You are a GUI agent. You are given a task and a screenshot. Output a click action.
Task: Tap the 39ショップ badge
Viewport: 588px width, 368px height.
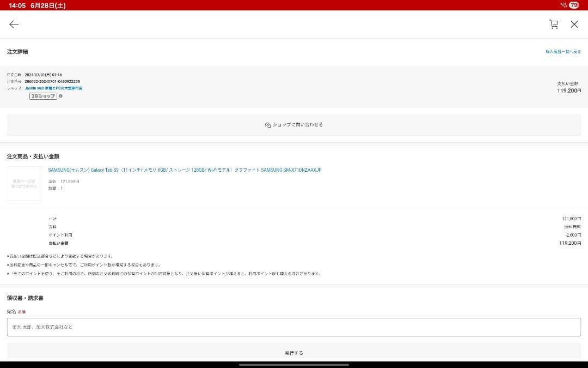click(43, 96)
